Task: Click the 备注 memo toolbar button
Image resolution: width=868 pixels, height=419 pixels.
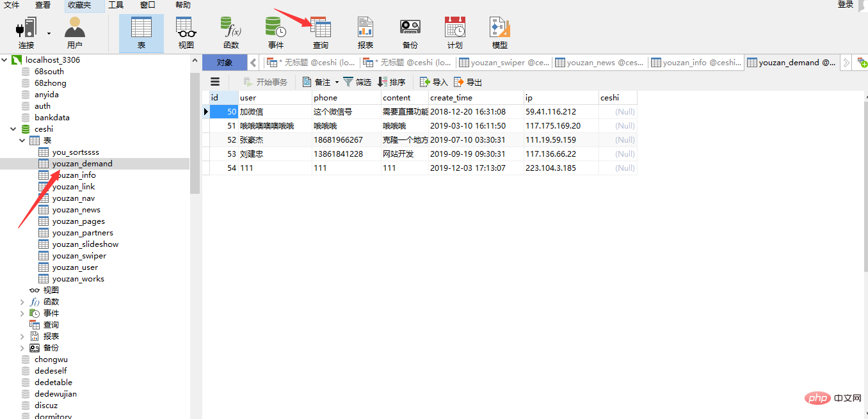Action: tap(317, 82)
